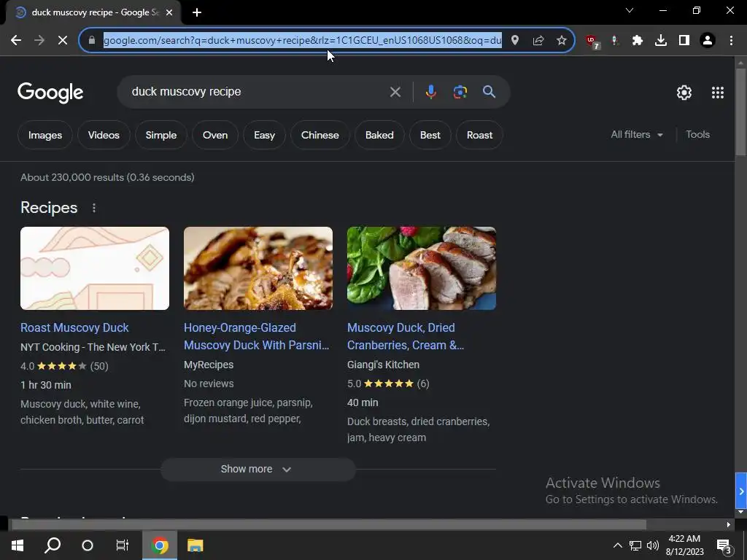
Task: Apply the Roast filter chip
Action: tap(480, 135)
